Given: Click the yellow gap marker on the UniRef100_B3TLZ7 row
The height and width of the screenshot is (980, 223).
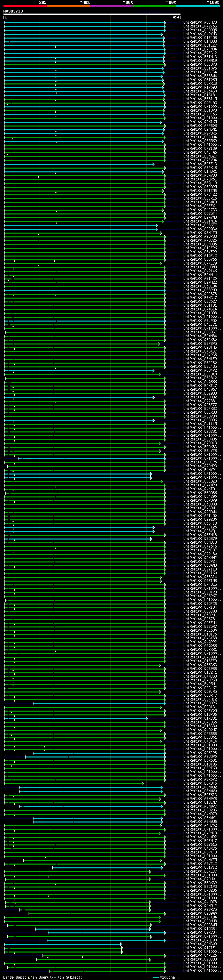Looking at the screenshot, I should point(56,47).
